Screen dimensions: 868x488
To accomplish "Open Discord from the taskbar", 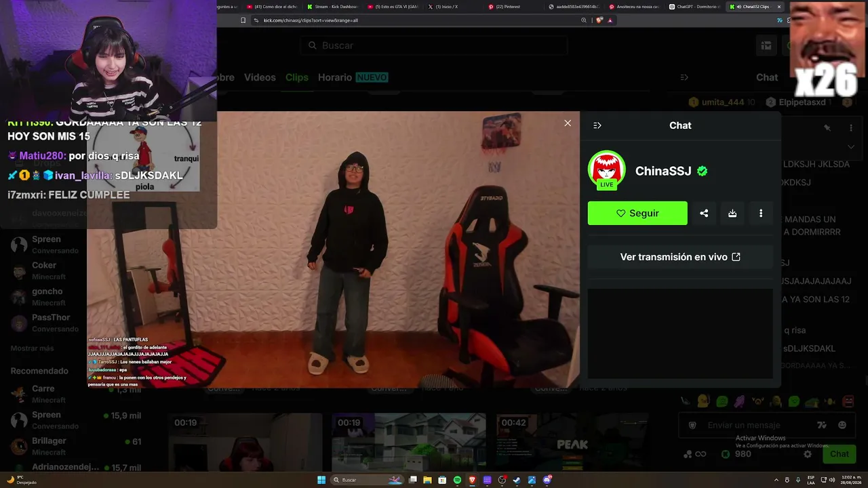I will click(x=547, y=480).
